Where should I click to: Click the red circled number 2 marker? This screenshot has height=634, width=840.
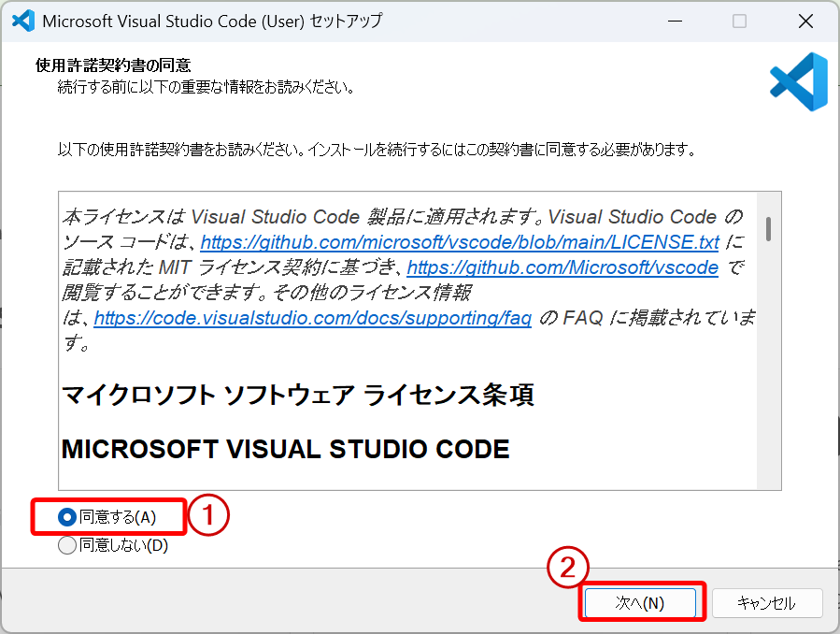tap(569, 567)
